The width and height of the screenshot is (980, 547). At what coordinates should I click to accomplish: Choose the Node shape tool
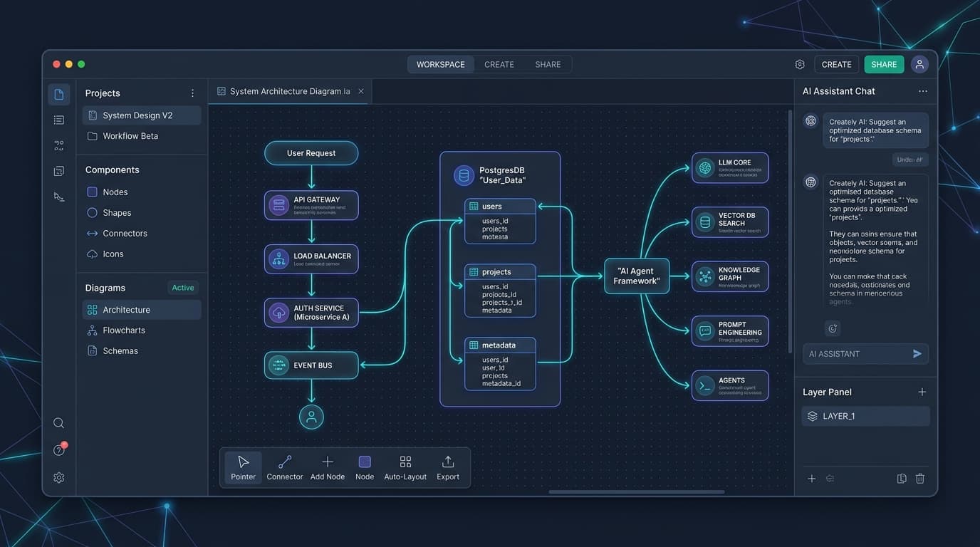pos(365,467)
